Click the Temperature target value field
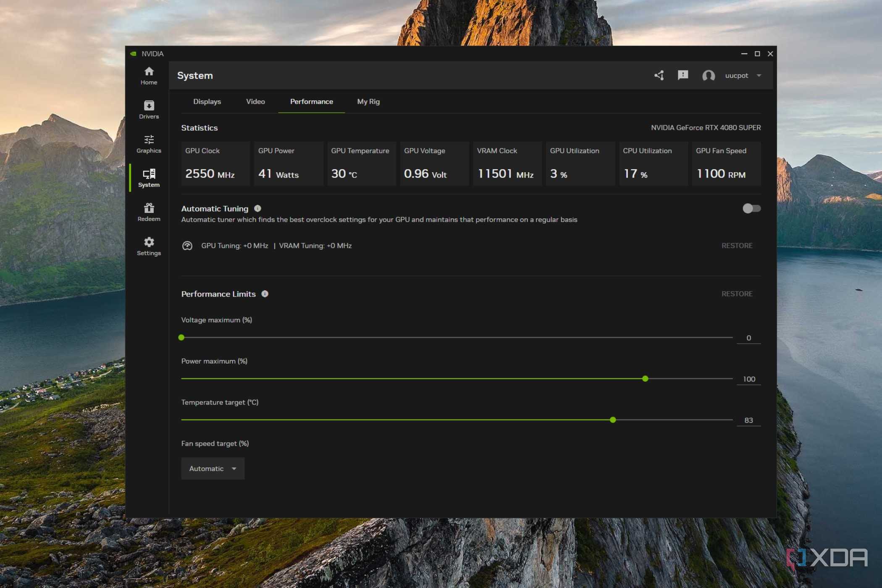 [x=748, y=420]
